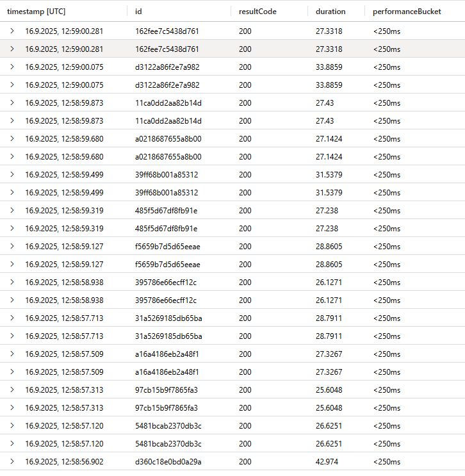Sort by the timestamp [UTC] column header

coord(36,12)
